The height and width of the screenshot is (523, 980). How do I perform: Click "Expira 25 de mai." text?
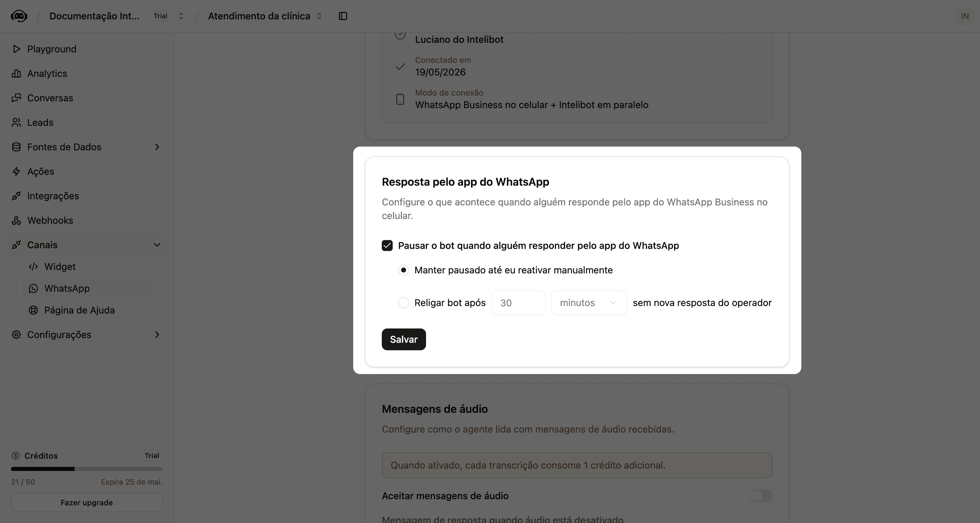pyautogui.click(x=132, y=482)
